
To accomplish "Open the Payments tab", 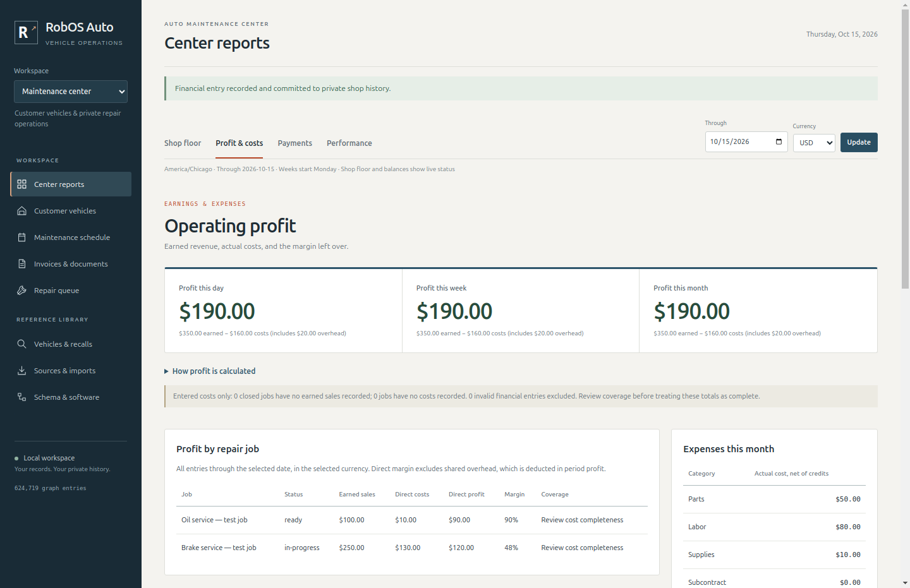I will 295,143.
